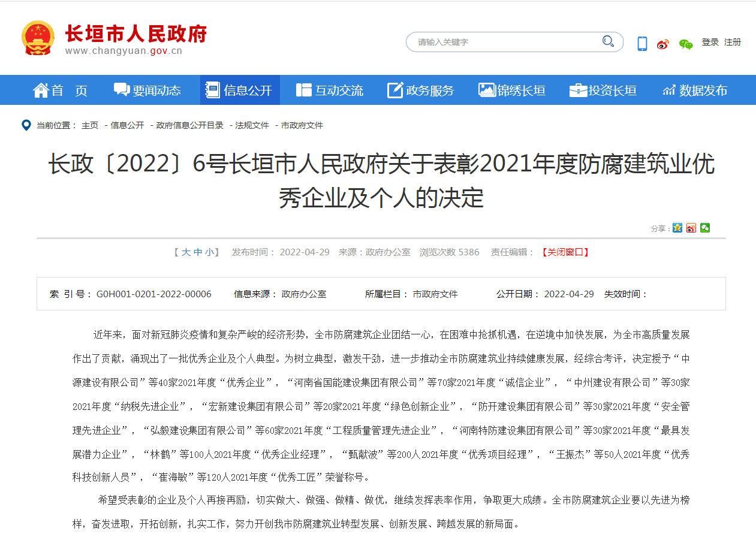Click the 登录 link
This screenshot has height=534, width=756.
[x=710, y=42]
